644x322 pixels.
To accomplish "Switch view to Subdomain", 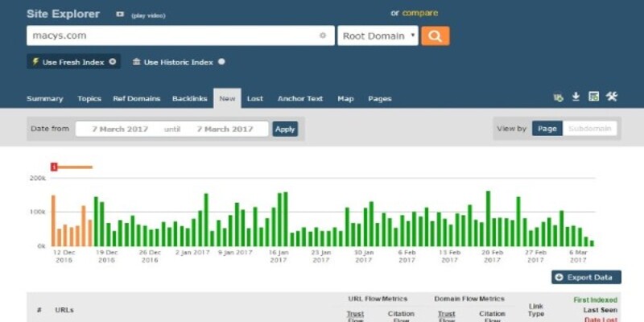I will click(x=590, y=128).
